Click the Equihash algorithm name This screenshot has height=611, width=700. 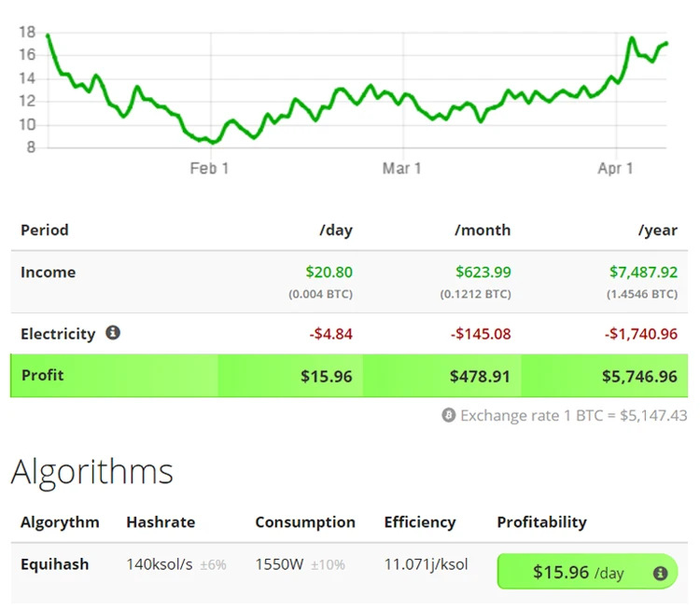pyautogui.click(x=53, y=564)
